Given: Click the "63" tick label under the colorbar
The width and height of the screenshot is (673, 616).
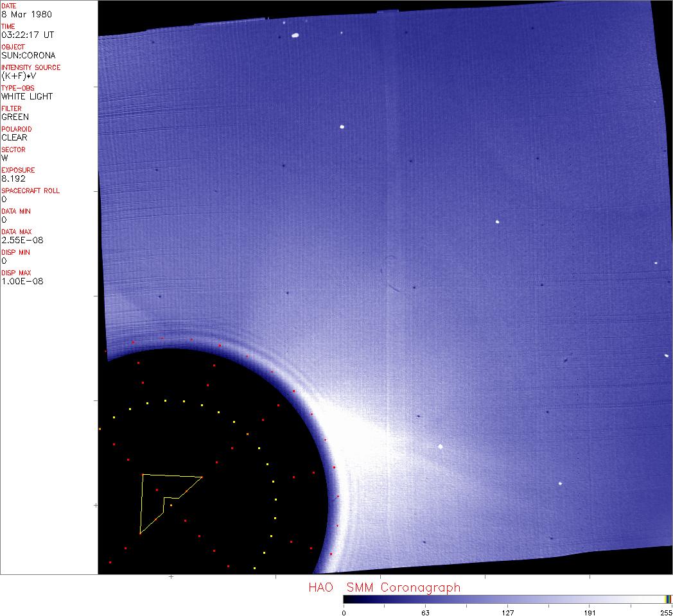Looking at the screenshot, I should point(425,612).
